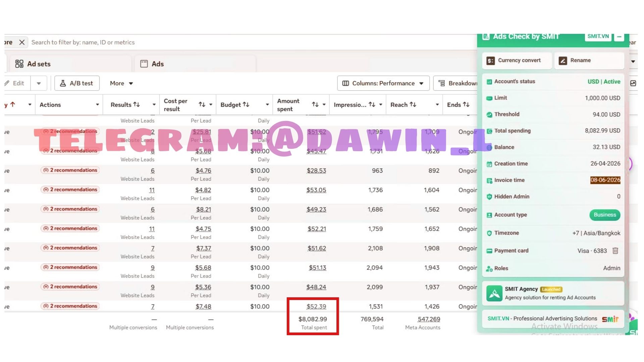Screen dimensions: 644x362
Task: Sort by Amount spent arrows
Action: click(315, 105)
